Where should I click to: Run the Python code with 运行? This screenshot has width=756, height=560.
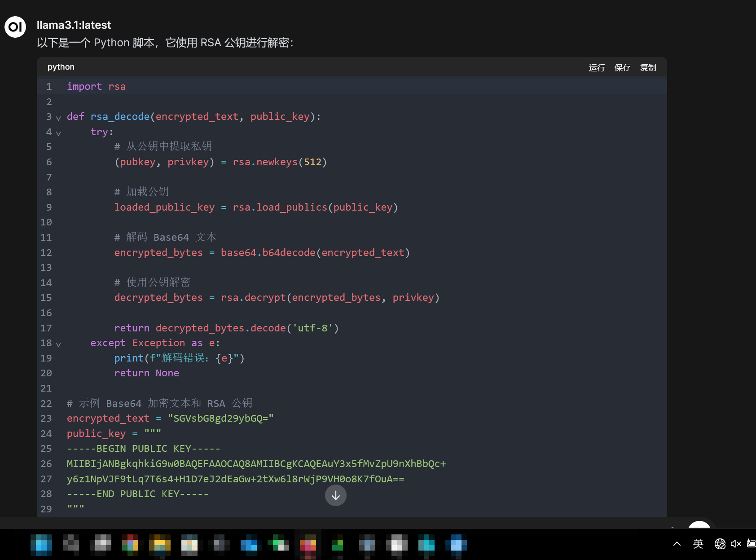pos(597,67)
